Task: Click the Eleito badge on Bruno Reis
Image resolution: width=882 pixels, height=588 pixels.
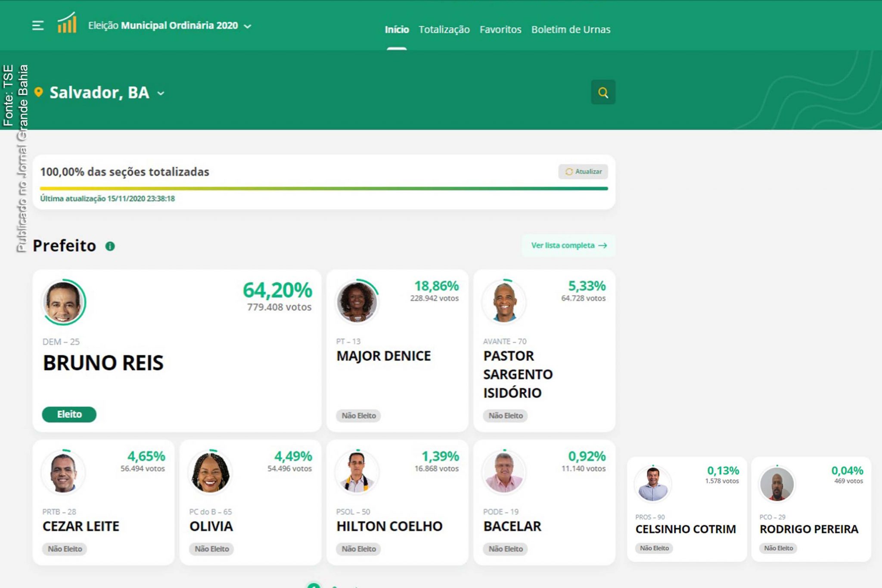Action: (69, 414)
